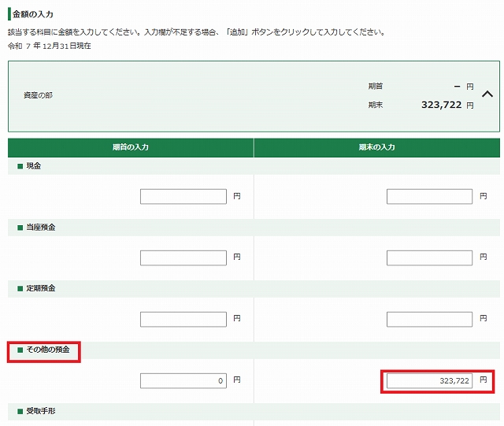Click the 期末の入力 column header
The height and width of the screenshot is (426, 504).
(x=376, y=148)
